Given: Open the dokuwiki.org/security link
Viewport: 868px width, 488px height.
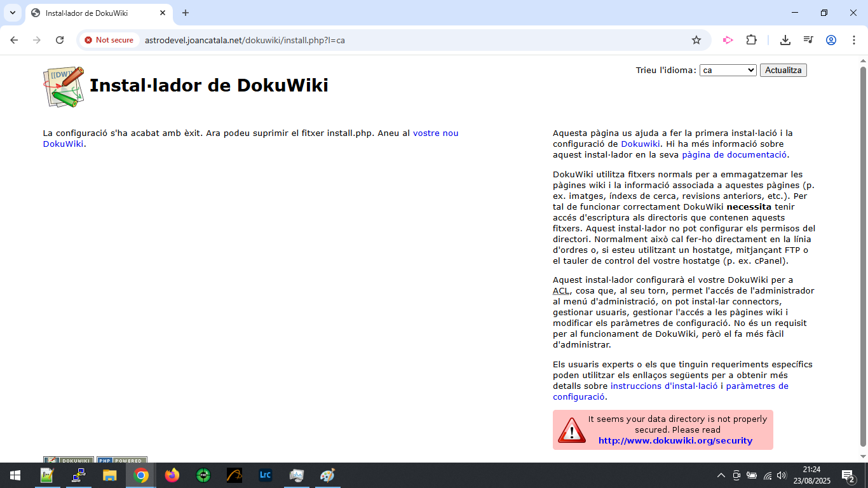Looking at the screenshot, I should [675, 440].
